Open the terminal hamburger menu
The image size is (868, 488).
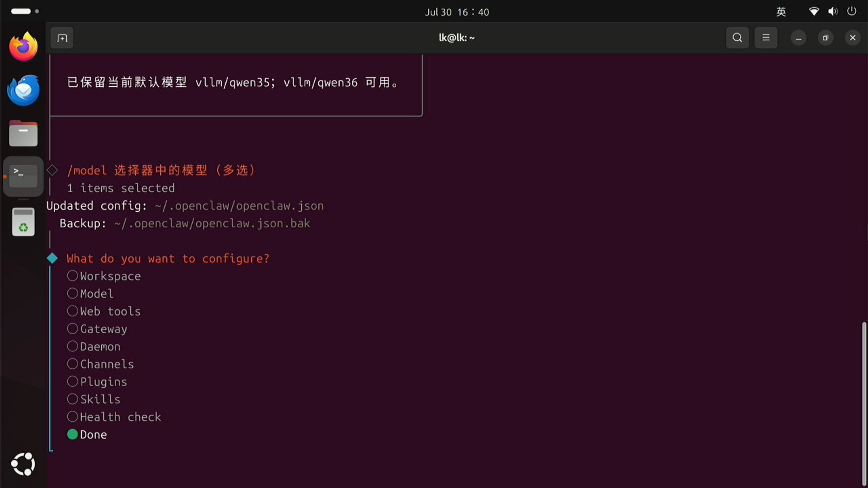tap(766, 38)
